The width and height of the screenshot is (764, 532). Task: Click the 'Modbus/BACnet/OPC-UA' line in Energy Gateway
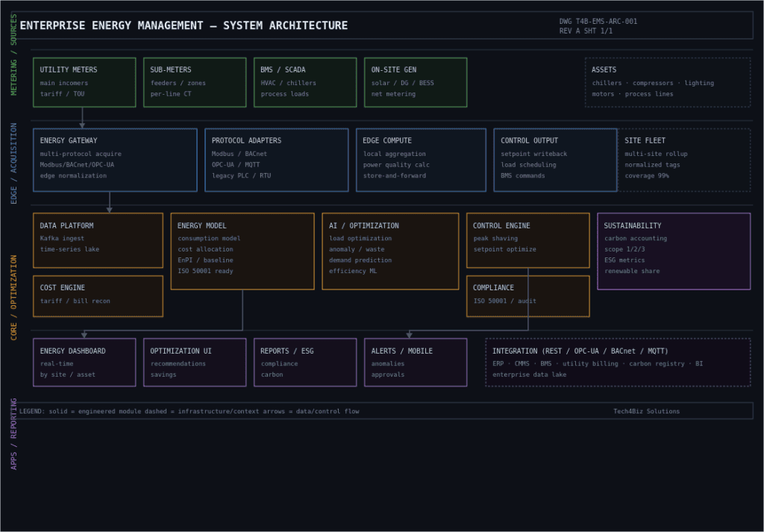tap(77, 165)
